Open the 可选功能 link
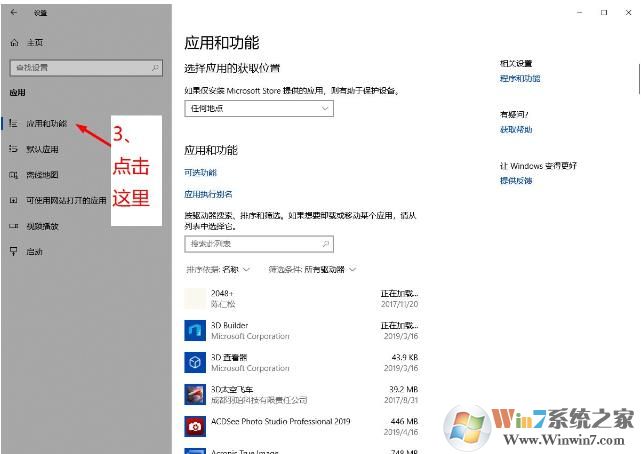The image size is (641, 454). (x=200, y=172)
